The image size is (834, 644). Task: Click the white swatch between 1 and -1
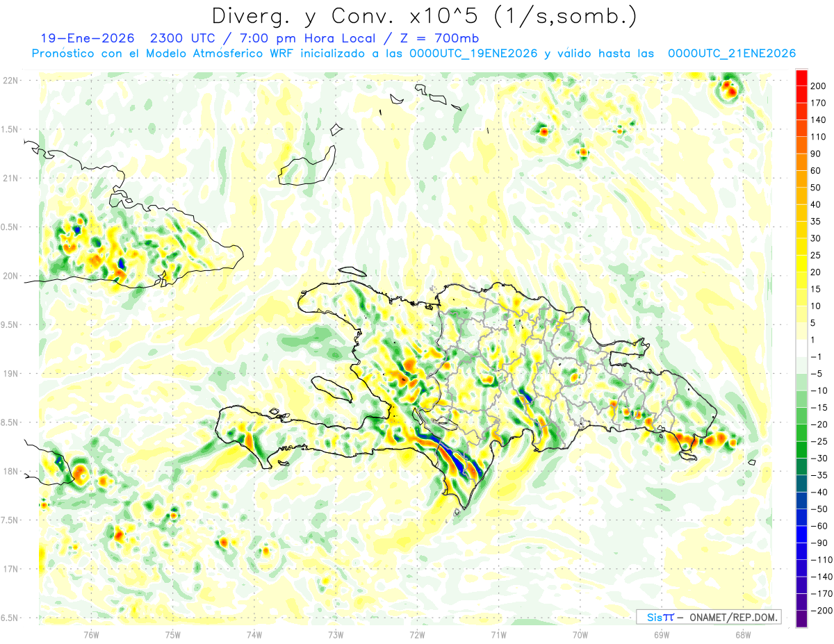point(801,348)
